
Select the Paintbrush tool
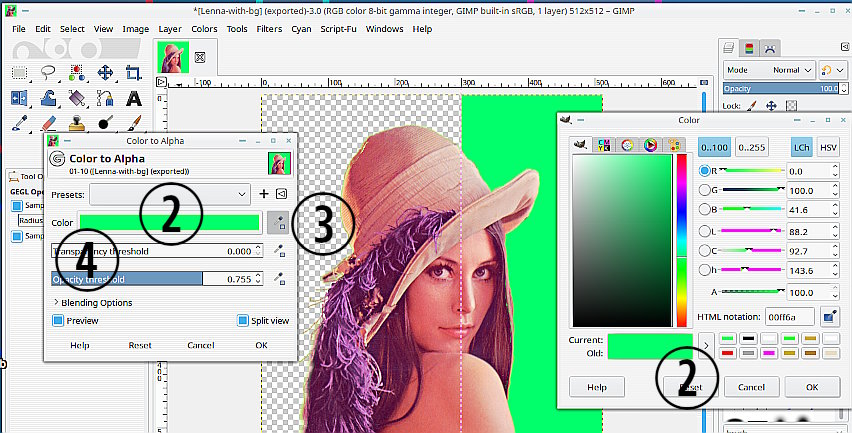click(134, 123)
